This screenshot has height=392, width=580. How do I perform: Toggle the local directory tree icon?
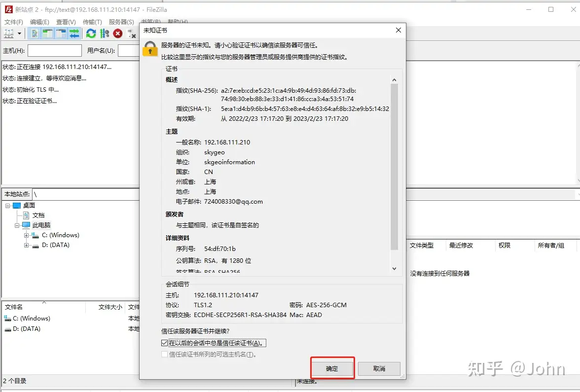(x=48, y=34)
